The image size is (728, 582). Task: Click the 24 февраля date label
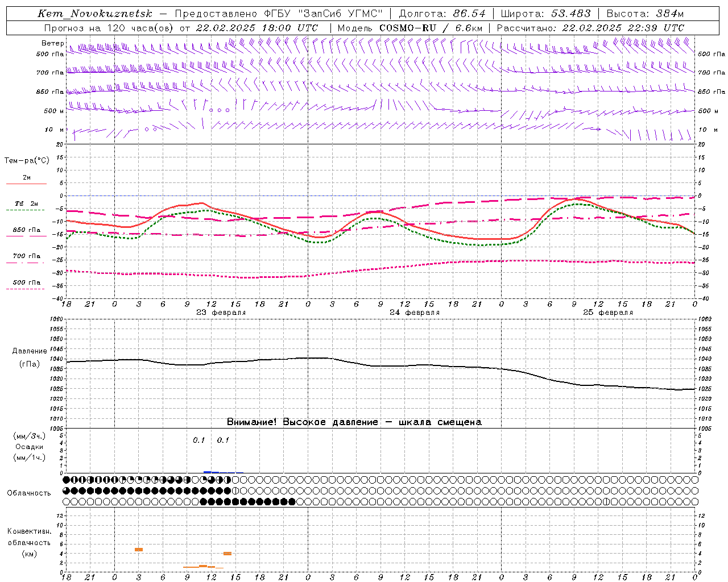coord(415,313)
